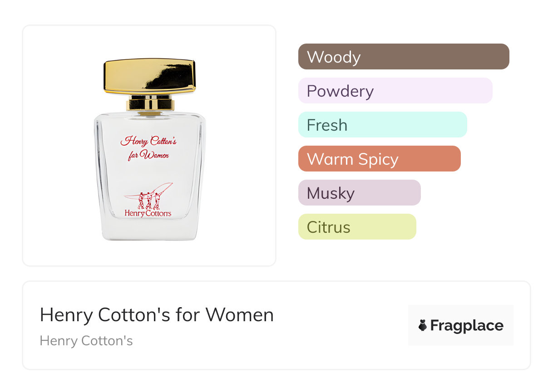Select the Woody accord bar
The width and height of the screenshot is (553, 392).
tap(404, 57)
